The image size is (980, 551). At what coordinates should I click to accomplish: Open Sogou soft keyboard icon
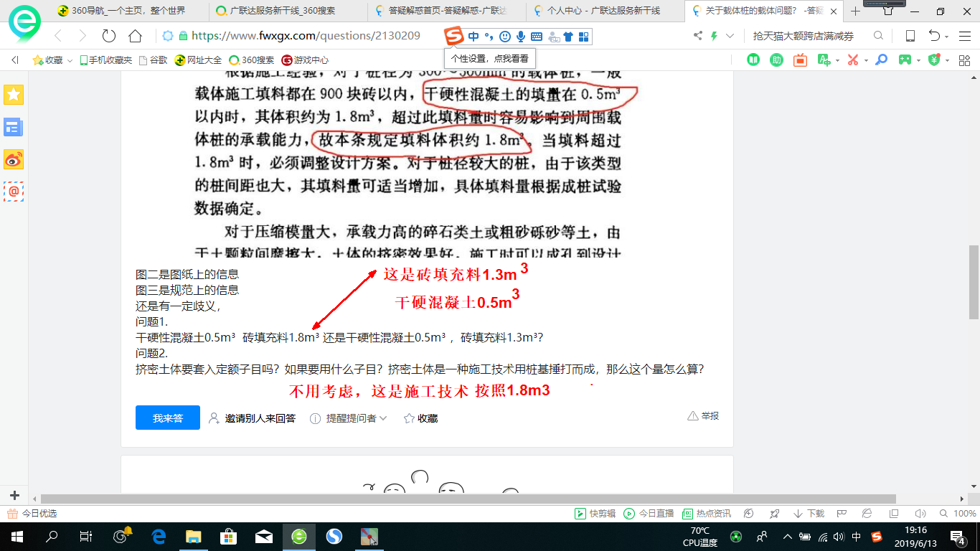point(535,37)
